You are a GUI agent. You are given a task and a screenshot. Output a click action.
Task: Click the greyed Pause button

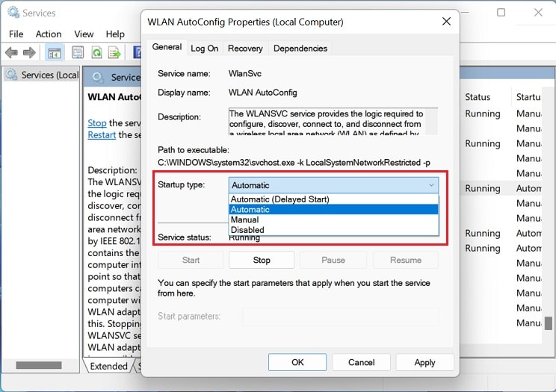tap(333, 260)
